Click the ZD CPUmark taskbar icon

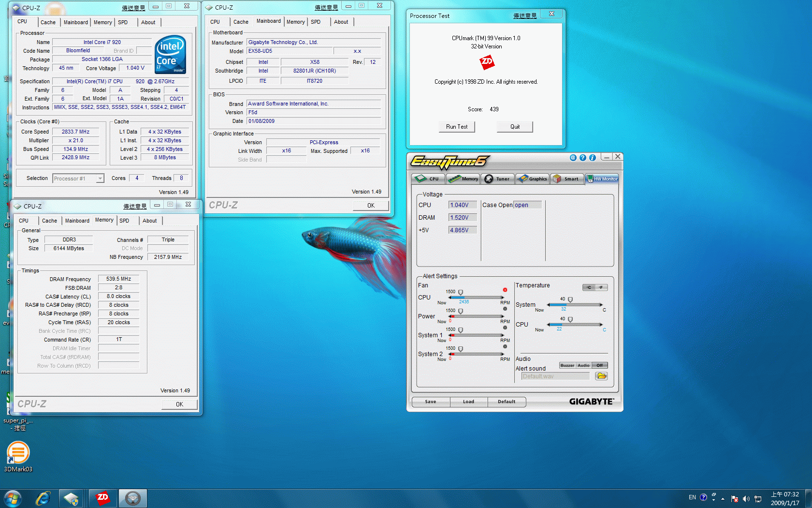(102, 498)
